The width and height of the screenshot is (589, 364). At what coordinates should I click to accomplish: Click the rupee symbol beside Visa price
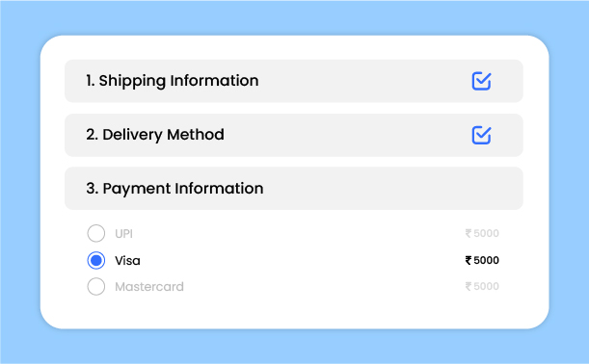[469, 260]
